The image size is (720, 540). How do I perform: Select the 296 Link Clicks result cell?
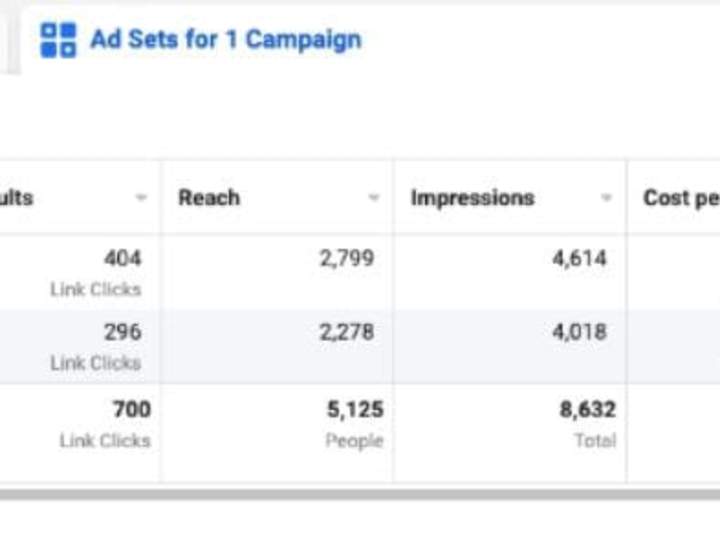(80, 347)
